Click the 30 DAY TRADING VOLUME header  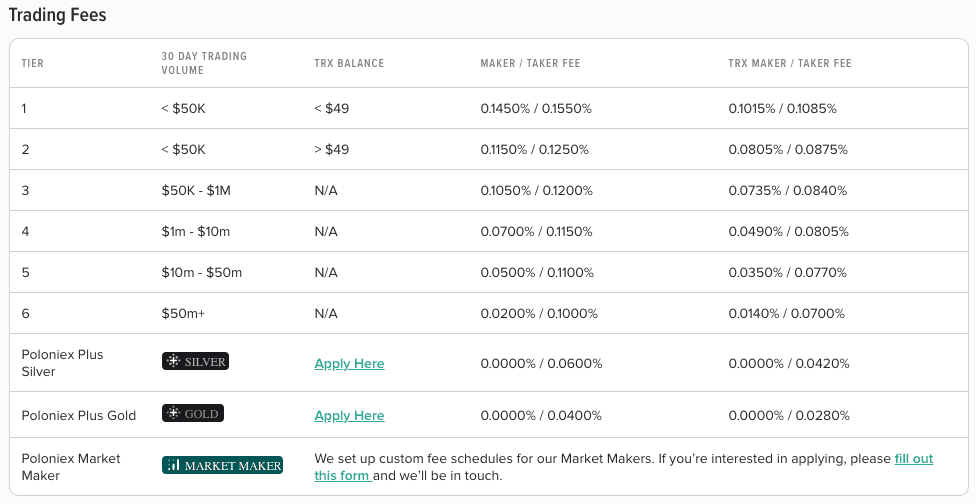pyautogui.click(x=204, y=63)
